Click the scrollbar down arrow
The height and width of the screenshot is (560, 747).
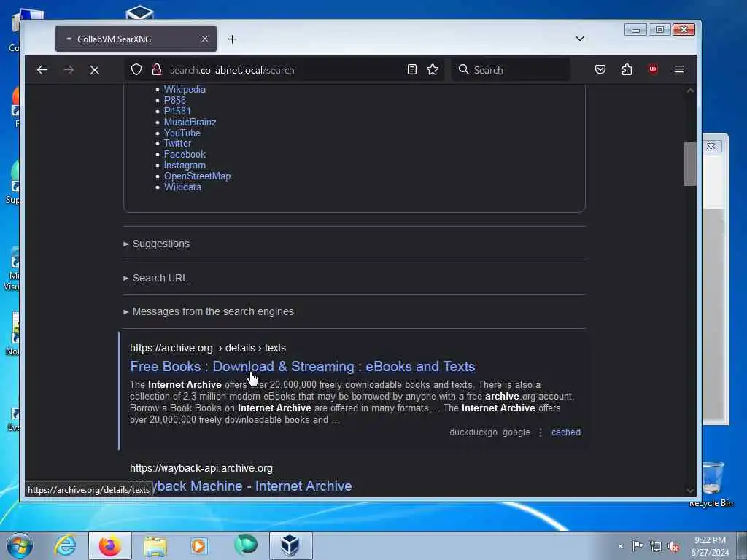[x=690, y=491]
